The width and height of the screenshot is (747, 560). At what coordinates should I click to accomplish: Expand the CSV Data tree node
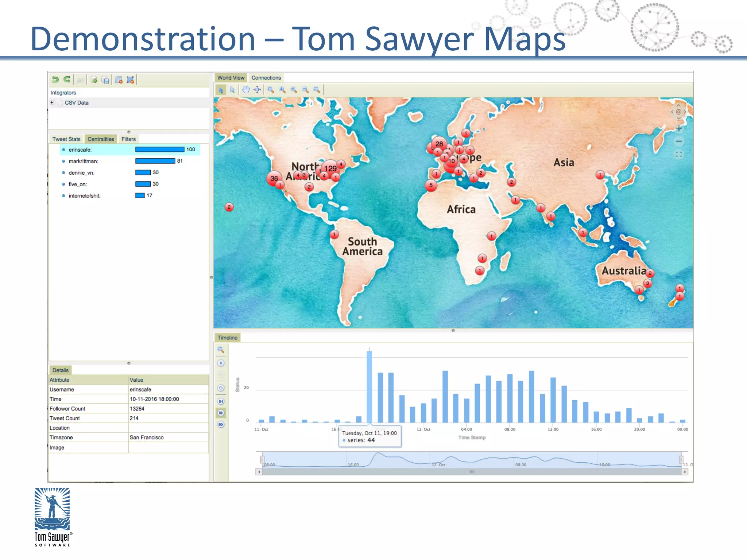pyautogui.click(x=52, y=102)
